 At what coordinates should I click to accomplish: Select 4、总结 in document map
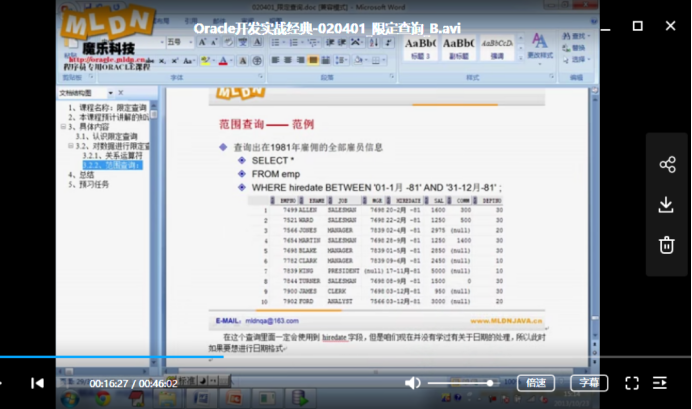[81, 175]
